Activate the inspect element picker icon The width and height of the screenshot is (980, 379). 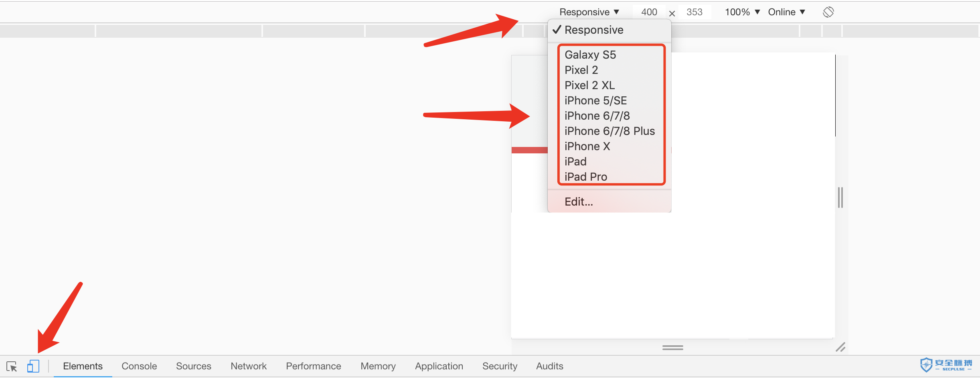pos(12,366)
